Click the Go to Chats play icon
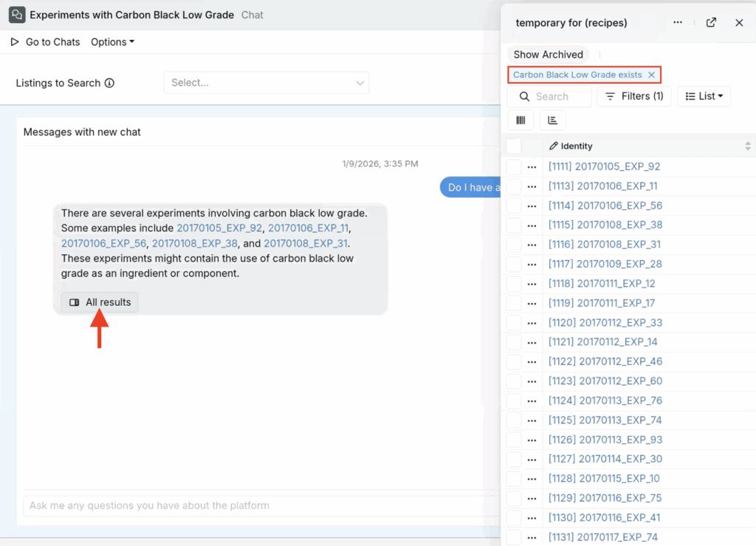Viewport: 756px width, 546px height. tap(15, 42)
